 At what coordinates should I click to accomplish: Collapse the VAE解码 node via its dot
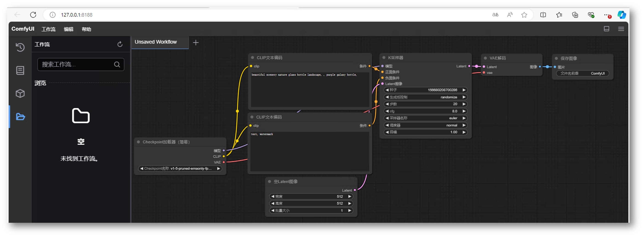(485, 58)
